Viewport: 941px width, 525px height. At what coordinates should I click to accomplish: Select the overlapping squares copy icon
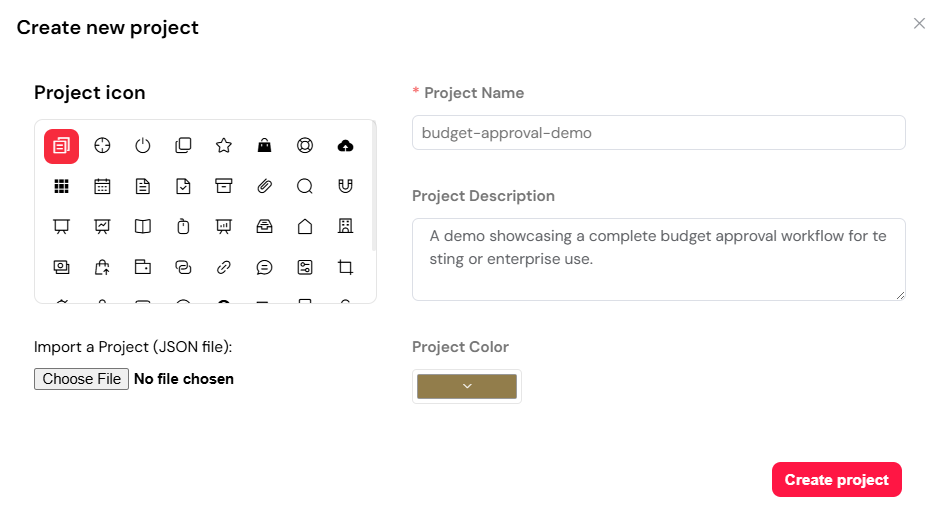pyautogui.click(x=183, y=146)
